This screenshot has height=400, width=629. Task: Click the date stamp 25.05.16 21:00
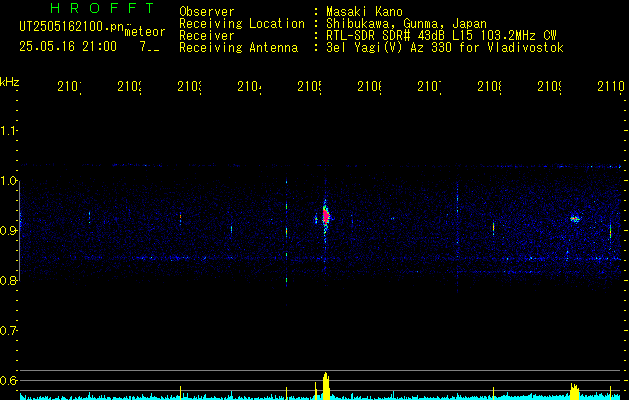click(x=68, y=47)
